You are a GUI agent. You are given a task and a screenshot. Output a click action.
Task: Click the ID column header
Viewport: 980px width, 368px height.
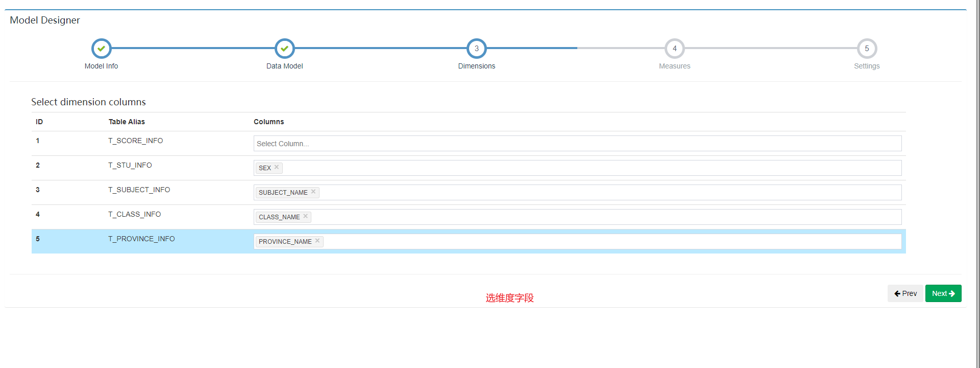39,122
